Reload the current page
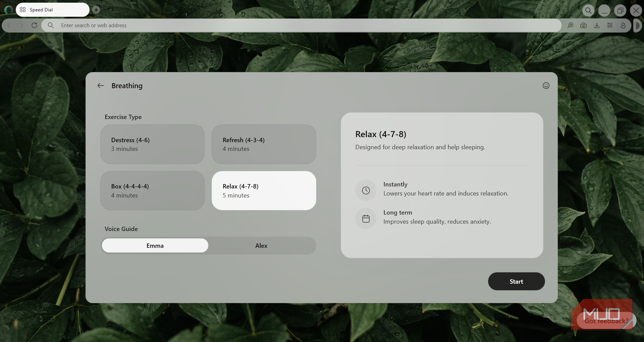The image size is (644, 342). (x=34, y=25)
